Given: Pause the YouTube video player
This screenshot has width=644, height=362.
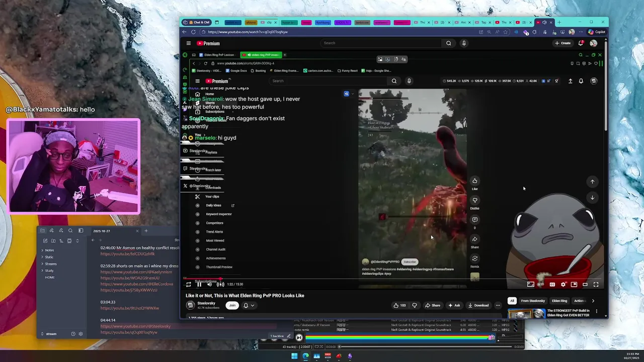Looking at the screenshot, I should [x=199, y=285].
